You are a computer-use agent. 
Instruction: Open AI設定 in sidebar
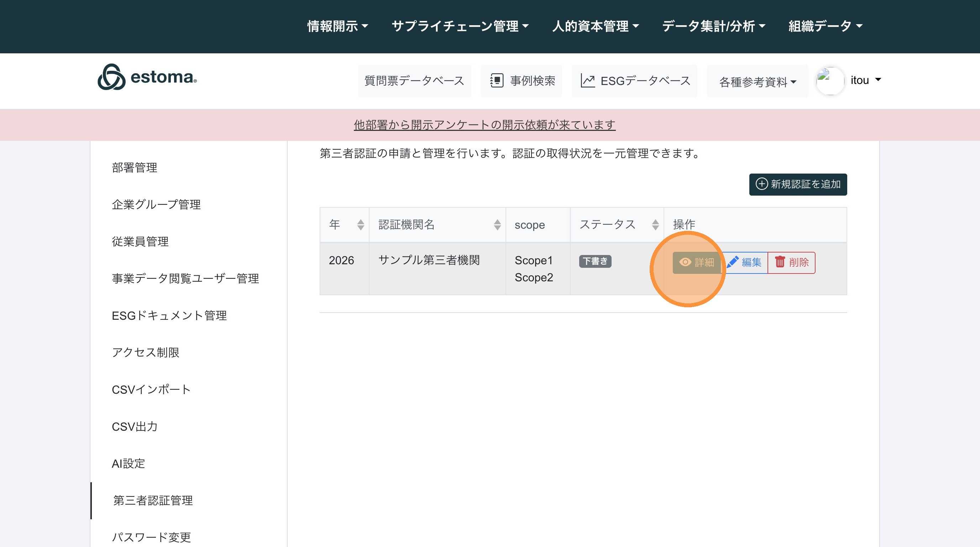pyautogui.click(x=128, y=463)
